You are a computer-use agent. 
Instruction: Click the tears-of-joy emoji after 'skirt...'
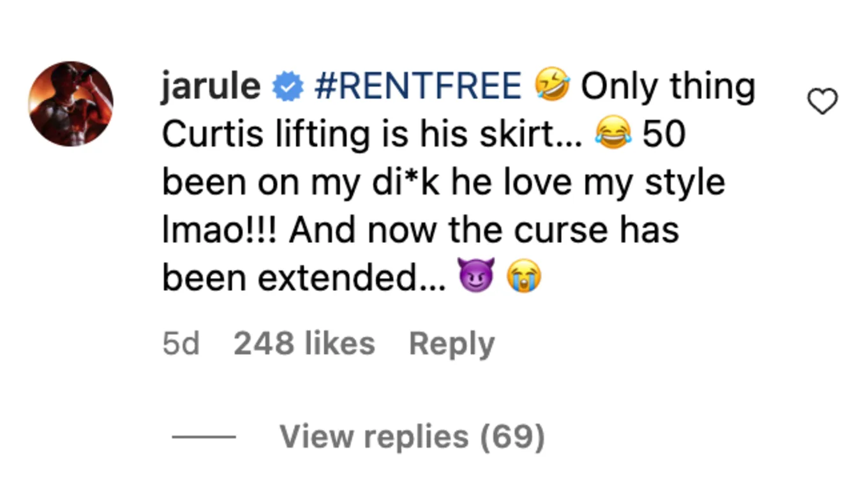pos(613,132)
